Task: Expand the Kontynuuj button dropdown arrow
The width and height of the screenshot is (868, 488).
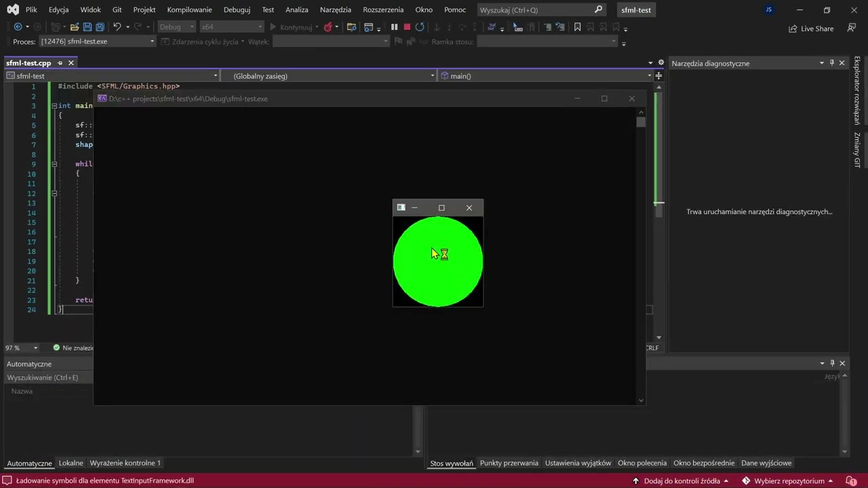Action: point(317,27)
